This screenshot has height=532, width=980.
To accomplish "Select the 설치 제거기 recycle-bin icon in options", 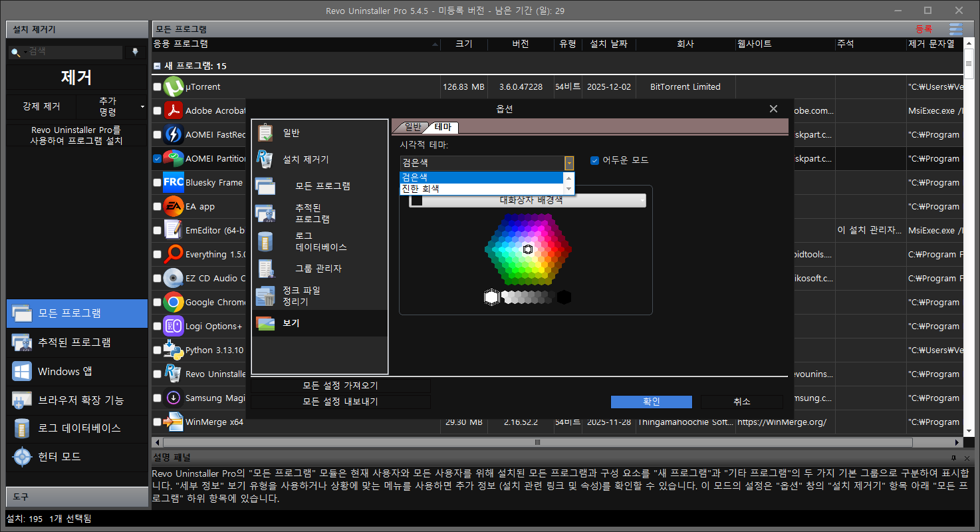I will tap(265, 160).
